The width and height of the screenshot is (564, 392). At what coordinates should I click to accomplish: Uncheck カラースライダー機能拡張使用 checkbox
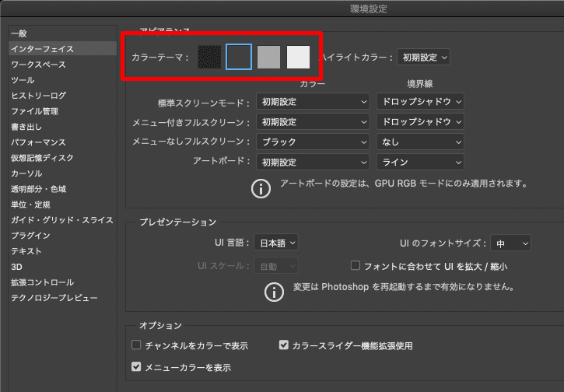[x=284, y=345]
